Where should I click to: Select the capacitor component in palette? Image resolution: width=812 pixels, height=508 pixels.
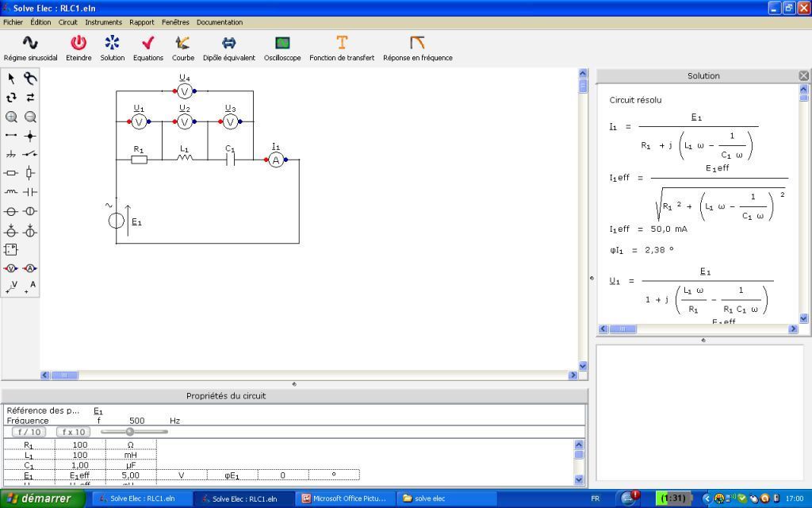coord(30,192)
